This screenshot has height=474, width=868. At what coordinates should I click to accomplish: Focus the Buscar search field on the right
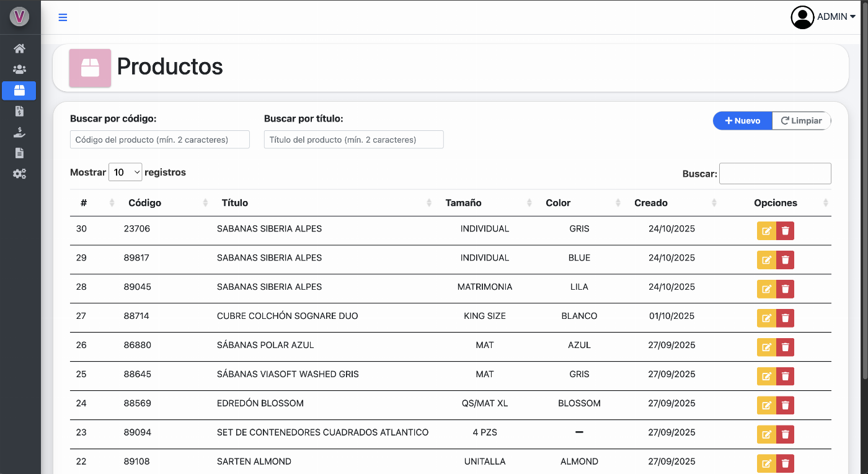point(774,173)
